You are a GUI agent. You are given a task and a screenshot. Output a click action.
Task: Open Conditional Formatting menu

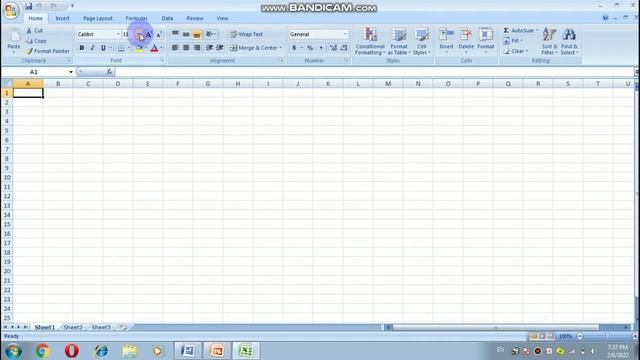pyautogui.click(x=370, y=41)
